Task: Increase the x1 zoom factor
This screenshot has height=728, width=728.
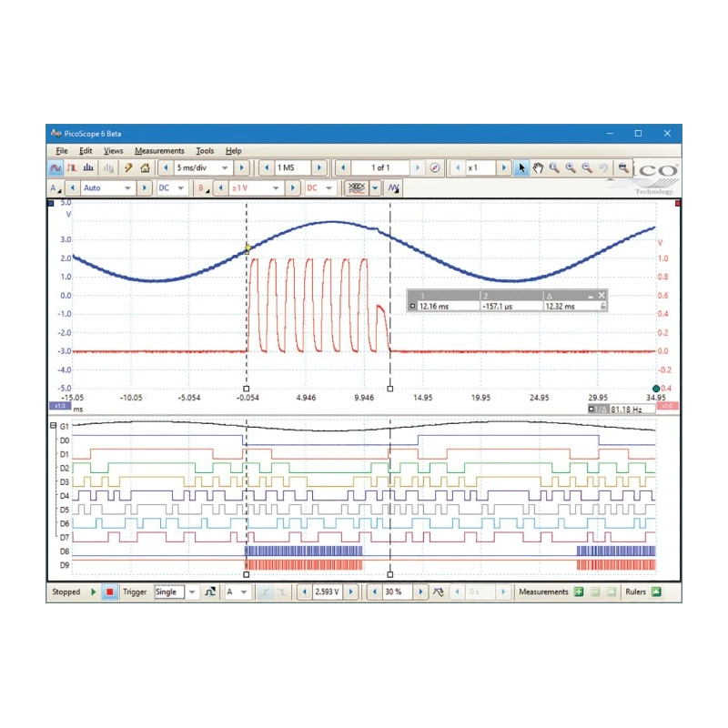Action: point(504,168)
